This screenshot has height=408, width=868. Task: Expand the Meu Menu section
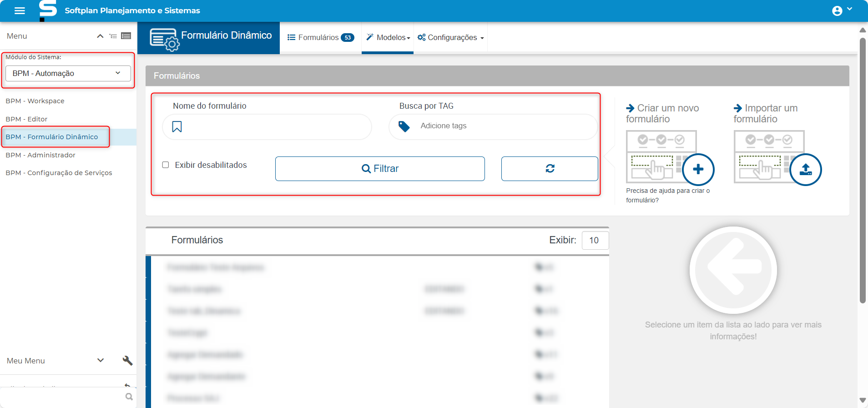(101, 360)
